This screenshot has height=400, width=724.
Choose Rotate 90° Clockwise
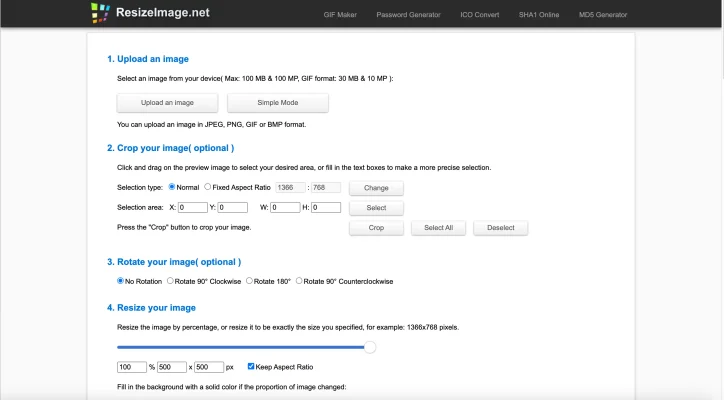point(171,281)
